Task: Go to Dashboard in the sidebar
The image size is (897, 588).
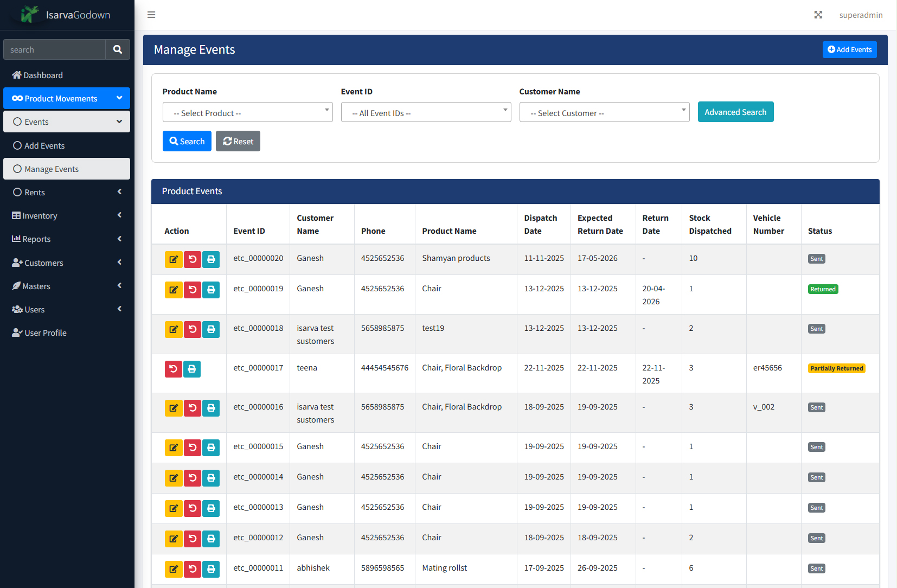Action: pyautogui.click(x=67, y=75)
